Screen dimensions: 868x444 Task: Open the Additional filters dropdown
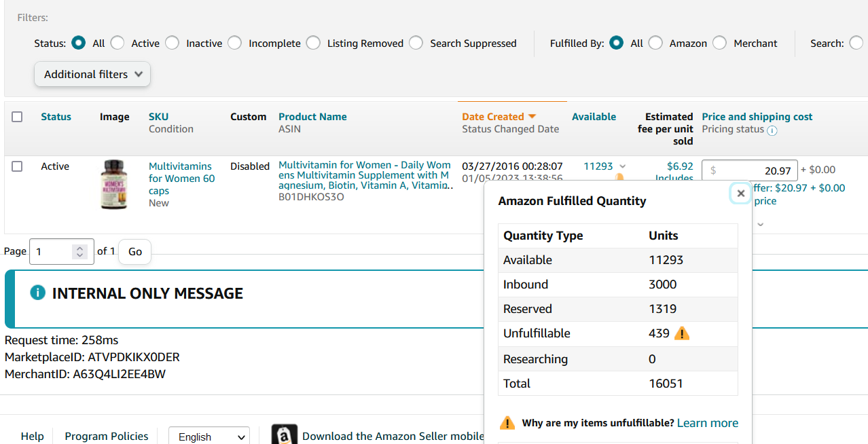click(x=92, y=74)
